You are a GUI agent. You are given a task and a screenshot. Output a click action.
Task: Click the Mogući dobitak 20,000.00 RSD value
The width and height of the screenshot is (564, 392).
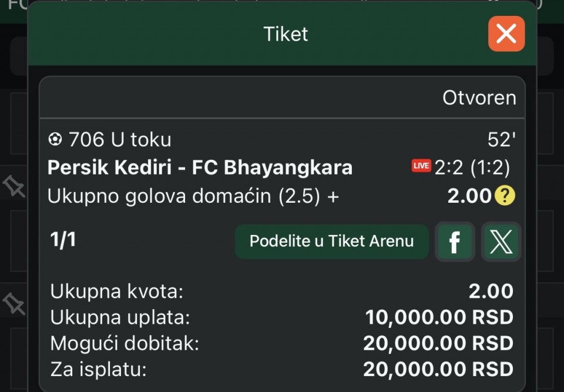[x=438, y=343]
